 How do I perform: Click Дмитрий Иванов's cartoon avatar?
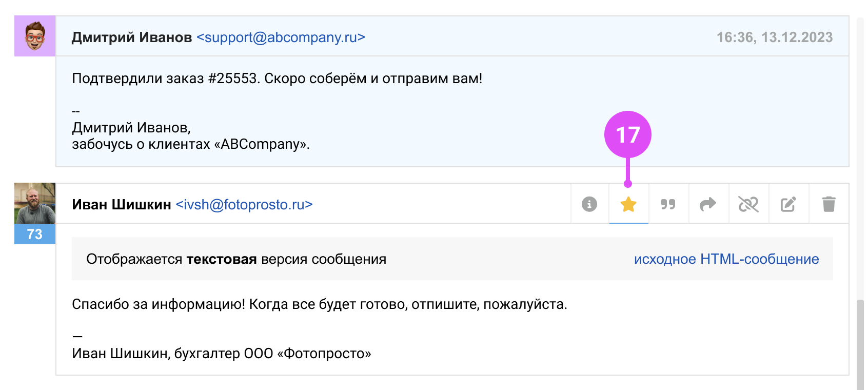pyautogui.click(x=35, y=36)
